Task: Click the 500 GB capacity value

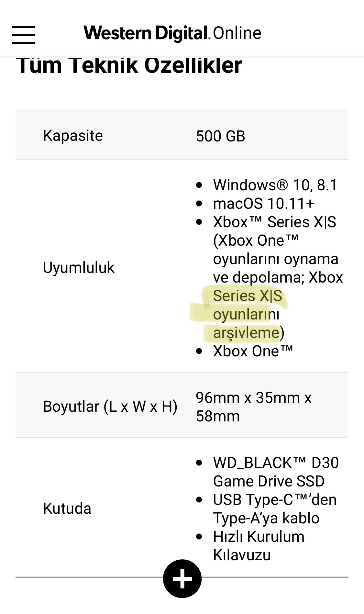Action: (220, 136)
